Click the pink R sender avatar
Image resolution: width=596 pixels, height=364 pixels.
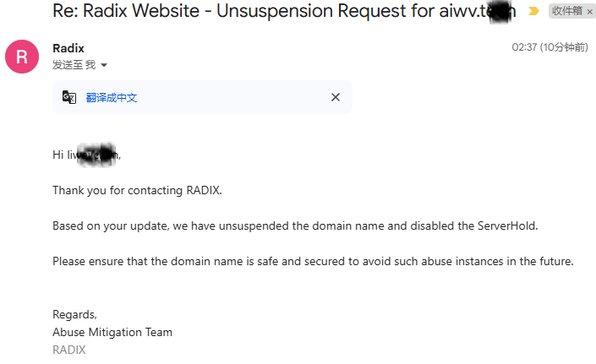pos(22,57)
